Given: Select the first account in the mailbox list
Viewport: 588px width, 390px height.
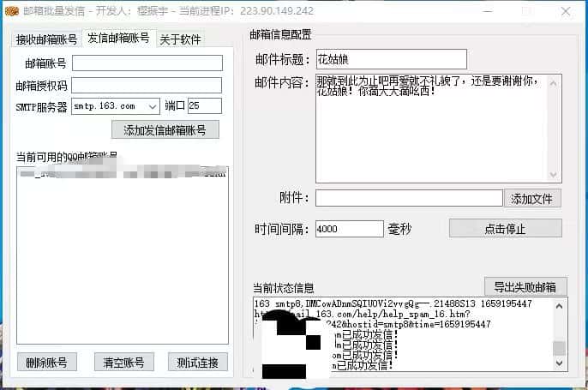Looking at the screenshot, I should 122,174.
